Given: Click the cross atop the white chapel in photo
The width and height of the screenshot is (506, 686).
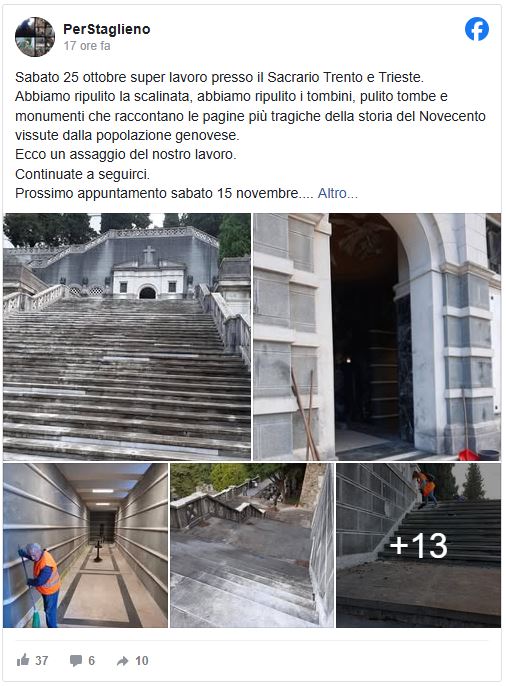Looking at the screenshot, I should (149, 254).
